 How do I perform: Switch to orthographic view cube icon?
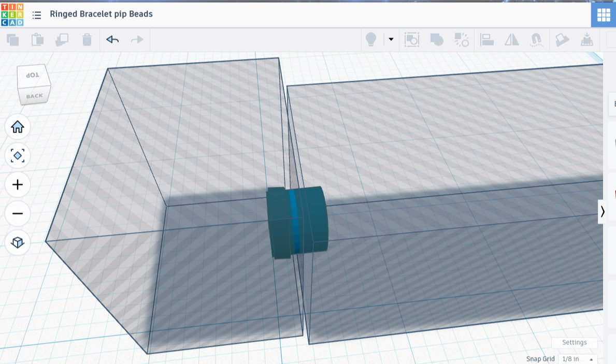pyautogui.click(x=17, y=242)
